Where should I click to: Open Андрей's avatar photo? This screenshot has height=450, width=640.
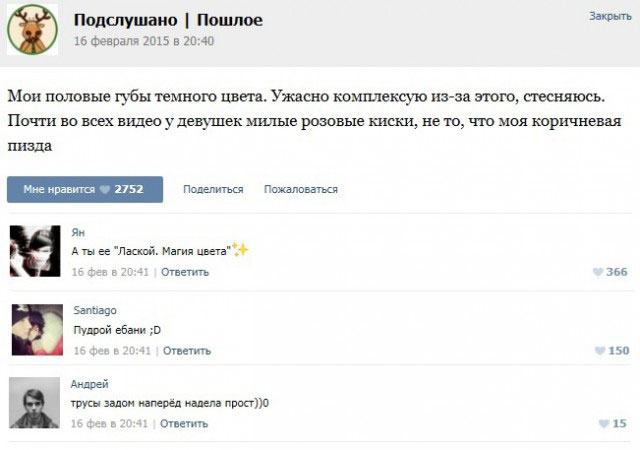(35, 403)
